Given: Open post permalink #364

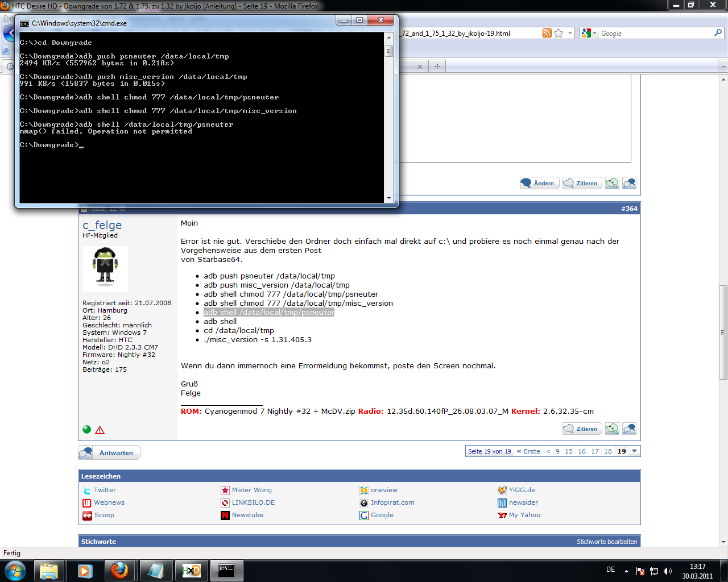Looking at the screenshot, I should (x=629, y=209).
